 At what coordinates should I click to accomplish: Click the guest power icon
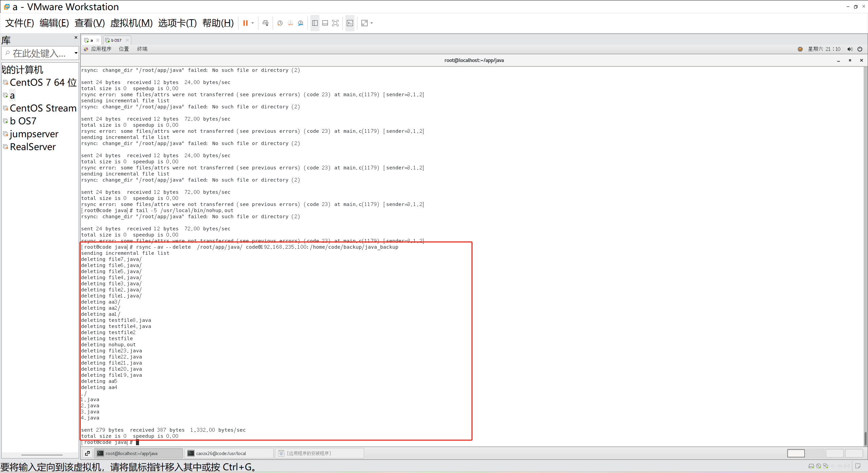[x=860, y=49]
